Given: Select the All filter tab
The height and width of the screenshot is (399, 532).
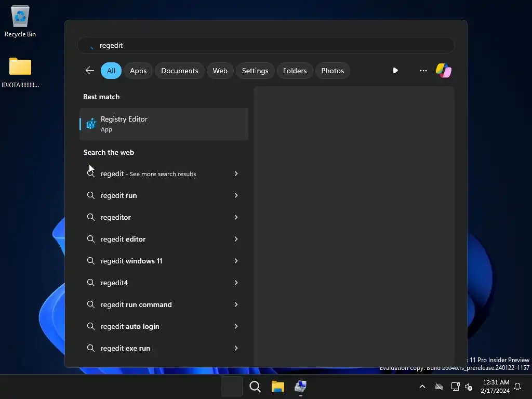Looking at the screenshot, I should pos(111,71).
